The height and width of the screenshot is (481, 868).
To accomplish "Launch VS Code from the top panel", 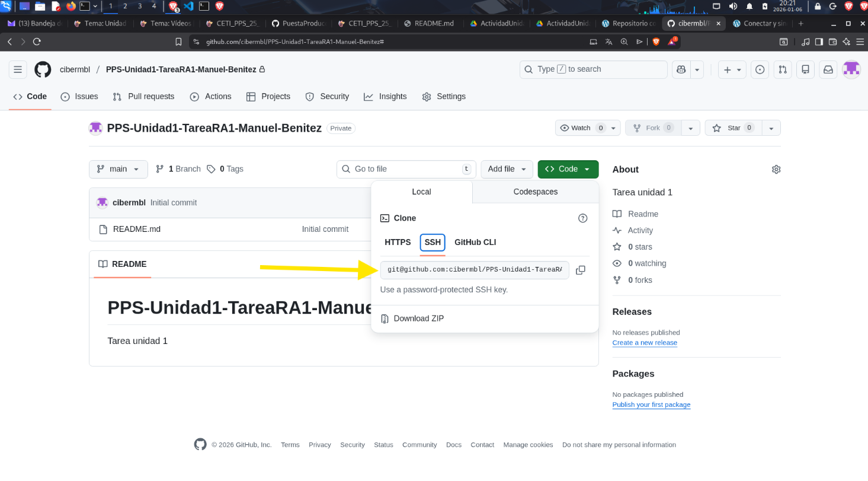I will point(189,6).
